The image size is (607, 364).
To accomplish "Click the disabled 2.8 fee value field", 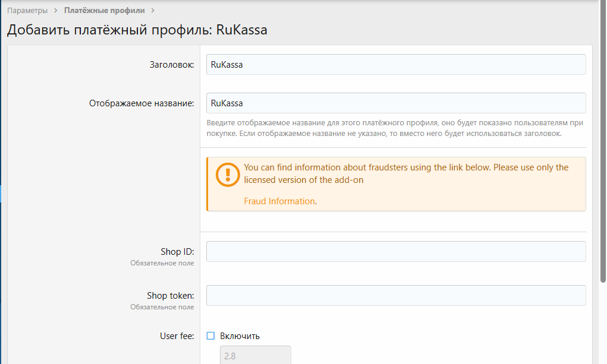I will click(x=256, y=356).
